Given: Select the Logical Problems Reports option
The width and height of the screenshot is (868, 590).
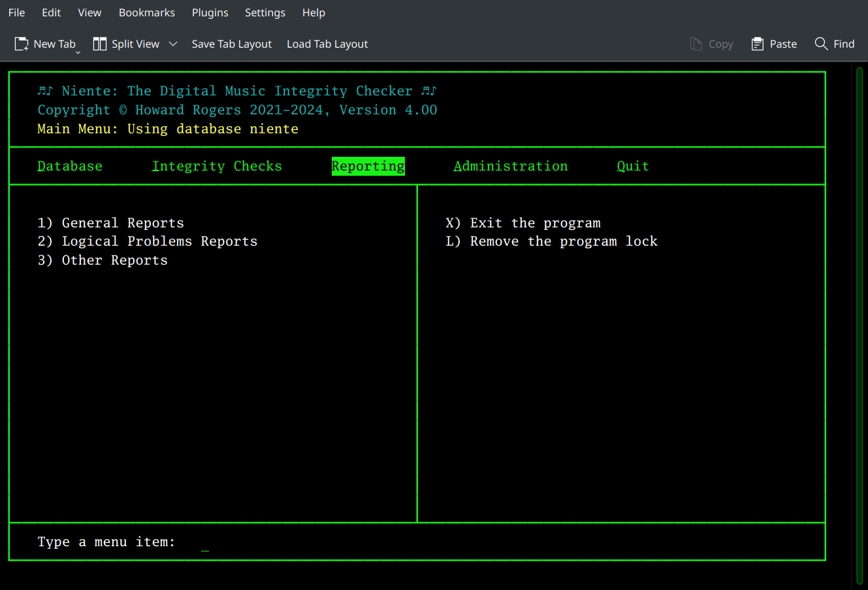Looking at the screenshot, I should point(147,240).
